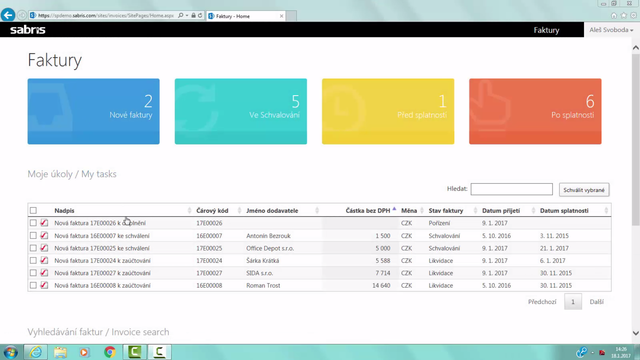Click the refresh icon in address bar

pos(200,16)
